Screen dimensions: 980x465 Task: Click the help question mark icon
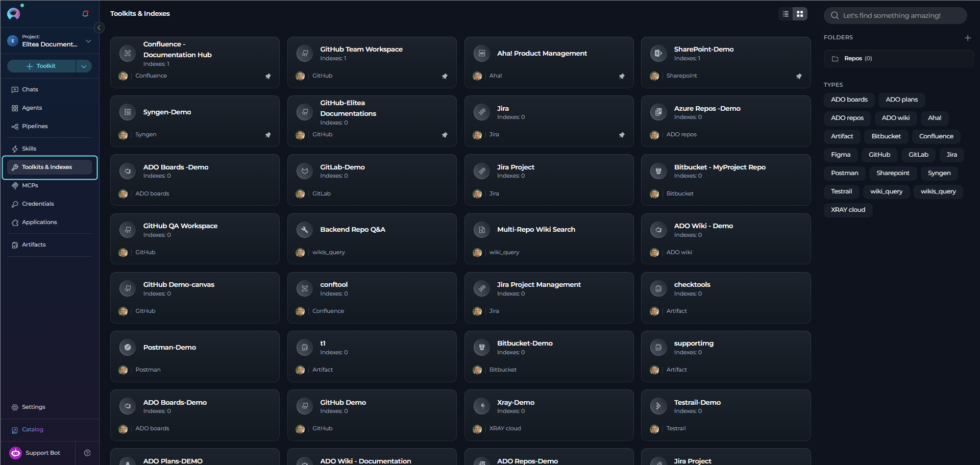click(x=87, y=453)
